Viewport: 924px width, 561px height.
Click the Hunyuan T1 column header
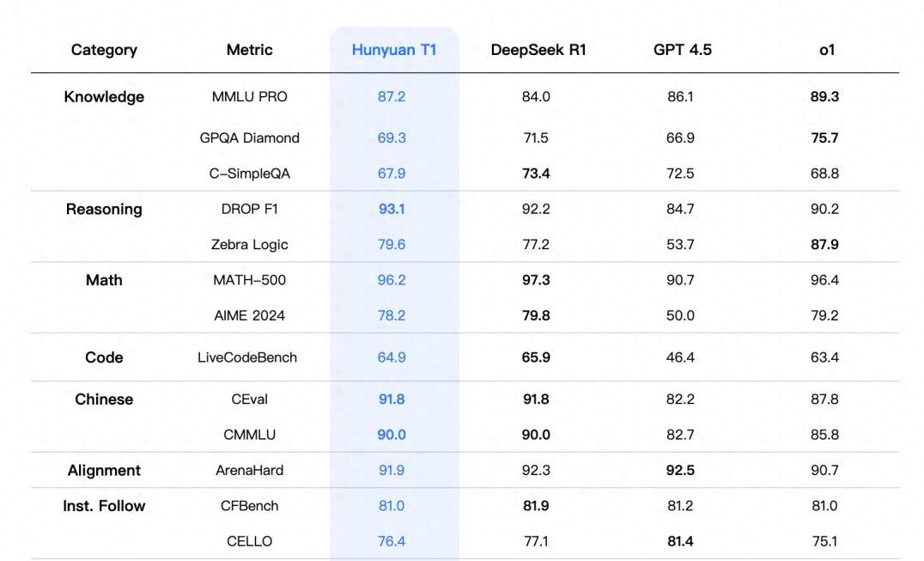tap(394, 50)
